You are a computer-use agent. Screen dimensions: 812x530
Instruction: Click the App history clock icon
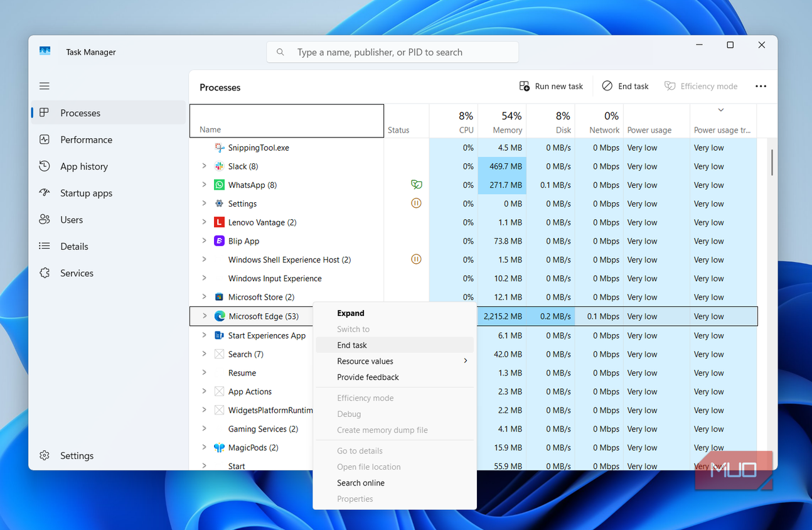(x=44, y=166)
